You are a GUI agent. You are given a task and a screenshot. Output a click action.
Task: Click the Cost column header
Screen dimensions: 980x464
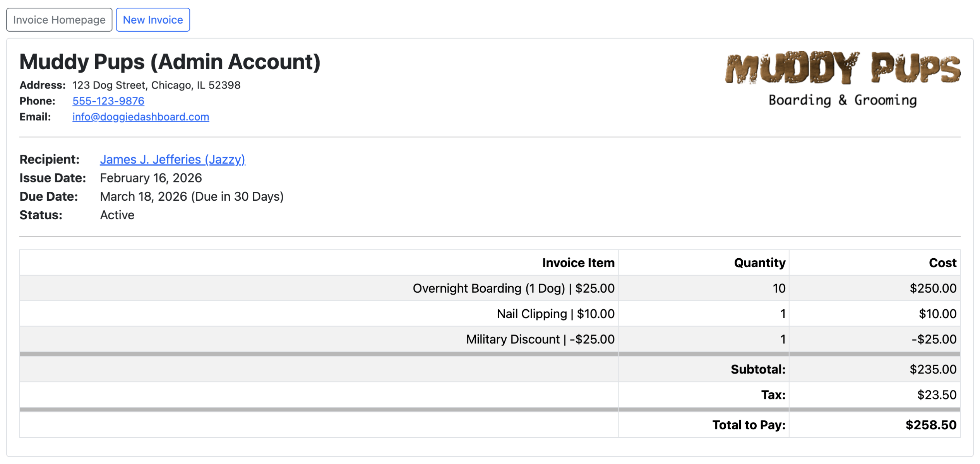[x=942, y=263]
